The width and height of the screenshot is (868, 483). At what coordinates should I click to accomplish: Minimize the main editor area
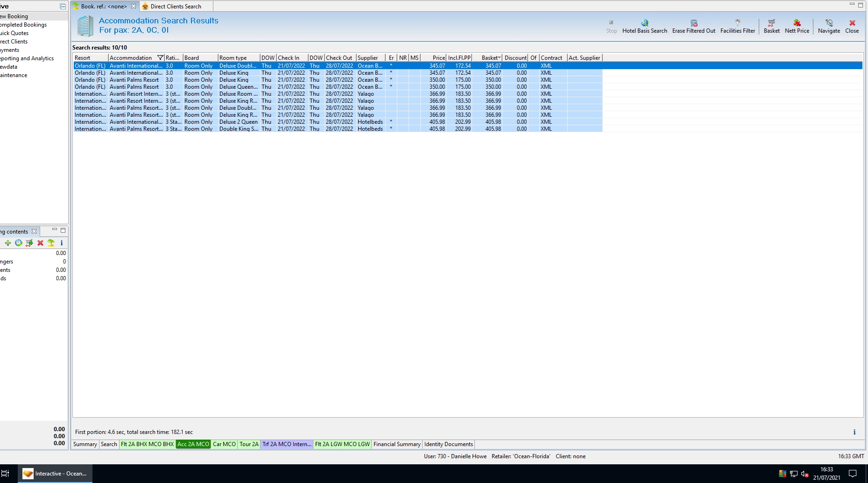point(852,4)
